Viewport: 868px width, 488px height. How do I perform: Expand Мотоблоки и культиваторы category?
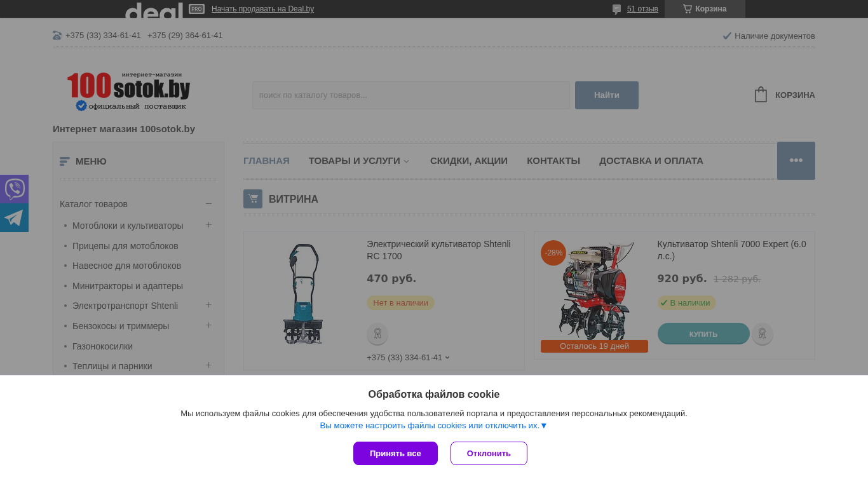208,225
